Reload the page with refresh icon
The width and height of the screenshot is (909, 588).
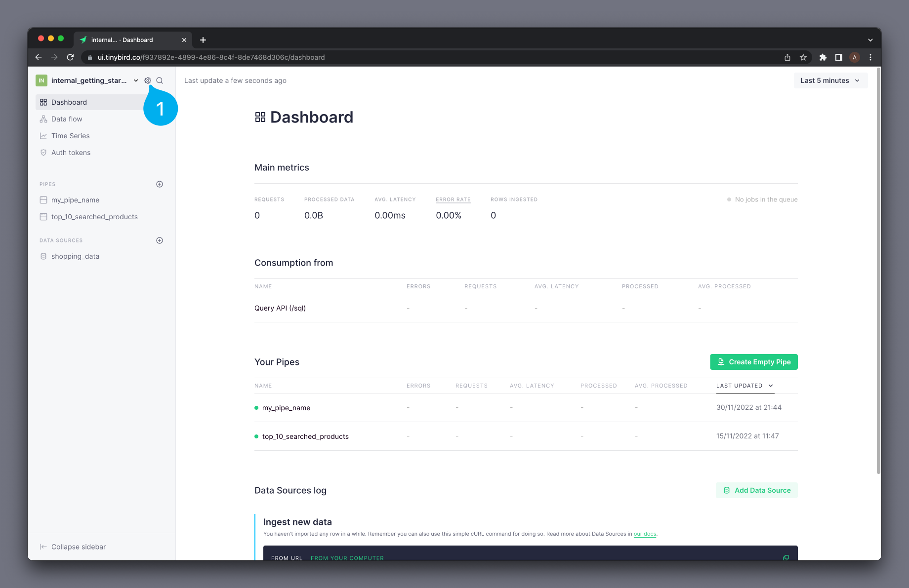(70, 57)
